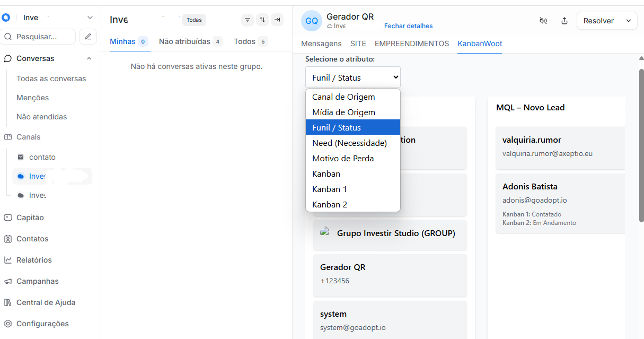Open the Não atribuídas tab
This screenshot has width=644, height=339.
click(x=191, y=41)
